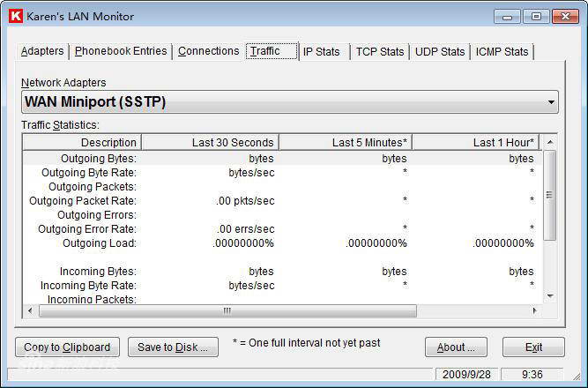Click the Traffic tab
588x388 pixels.
tap(272, 50)
